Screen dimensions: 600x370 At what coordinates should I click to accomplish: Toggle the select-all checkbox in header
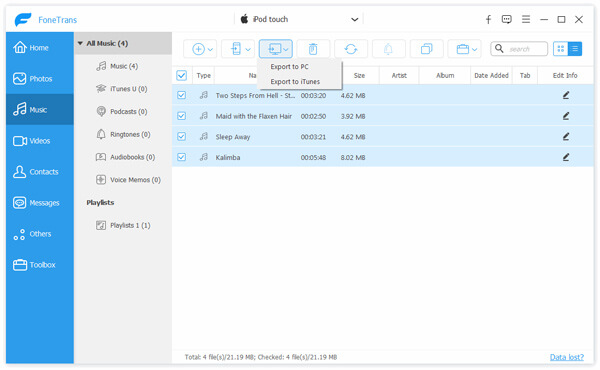click(181, 75)
